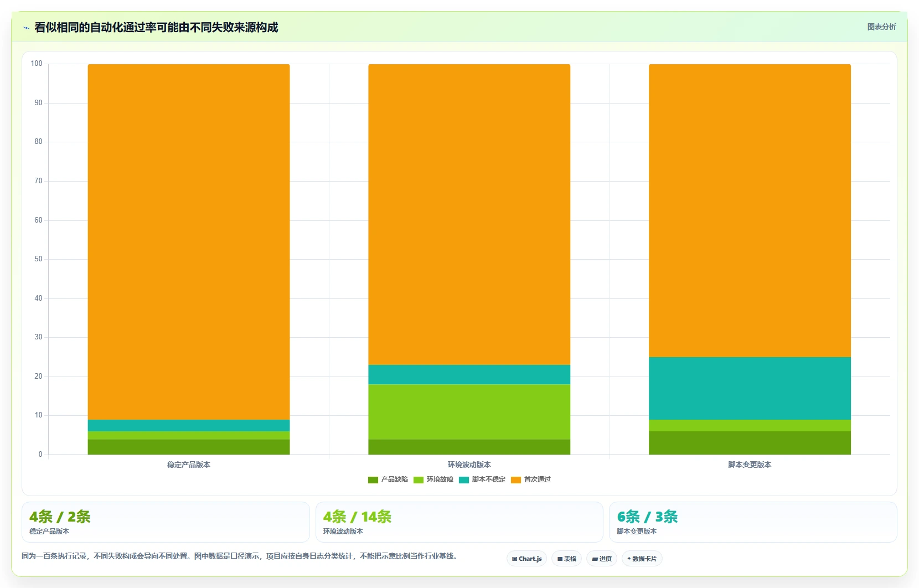Select the orange 首次通过 segment of 环境波动版本 bar

469,214
